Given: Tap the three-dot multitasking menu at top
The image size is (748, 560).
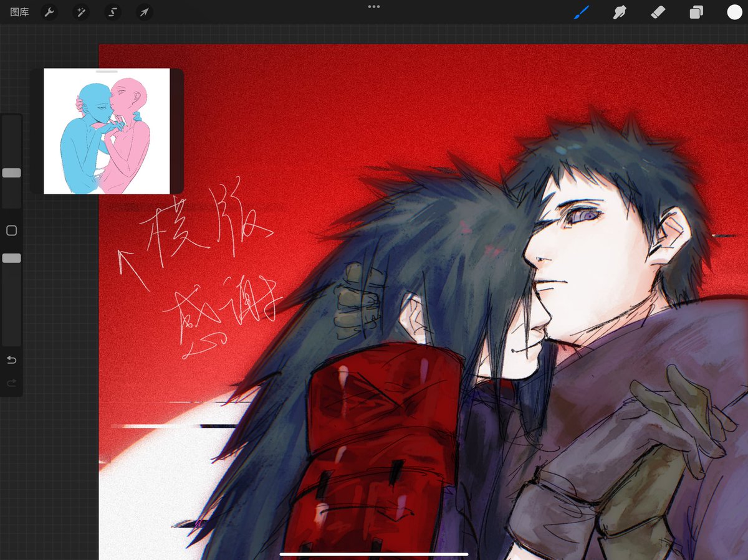Looking at the screenshot, I should [x=374, y=7].
